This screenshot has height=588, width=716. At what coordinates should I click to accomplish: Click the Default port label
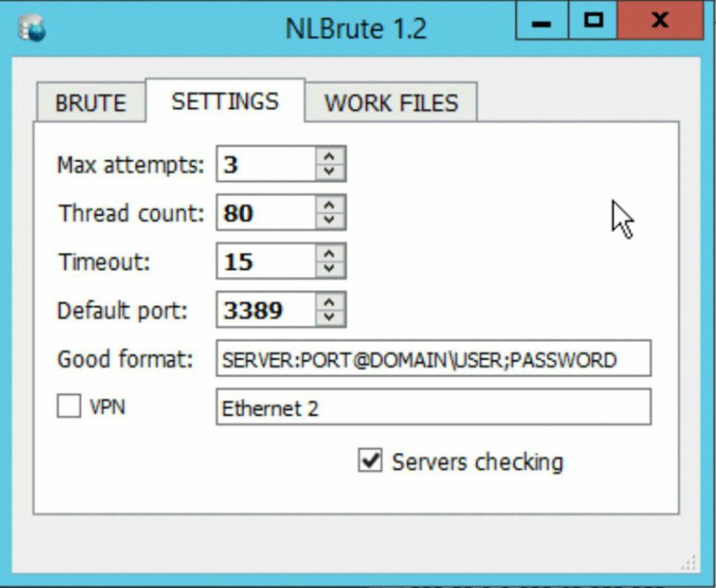[x=122, y=311]
